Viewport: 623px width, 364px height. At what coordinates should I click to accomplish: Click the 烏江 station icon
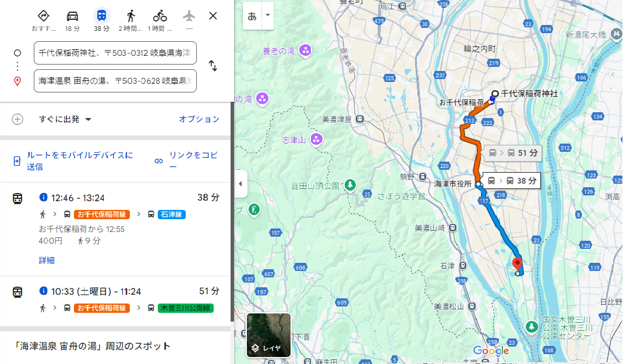click(x=402, y=6)
